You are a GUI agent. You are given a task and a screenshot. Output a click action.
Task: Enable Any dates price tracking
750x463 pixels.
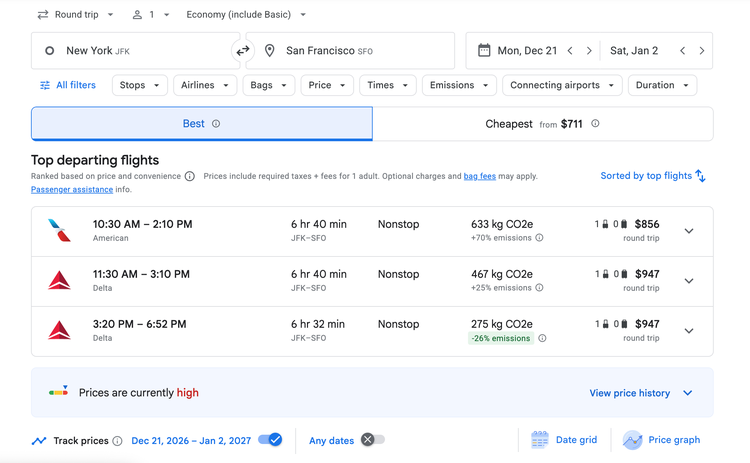(373, 440)
